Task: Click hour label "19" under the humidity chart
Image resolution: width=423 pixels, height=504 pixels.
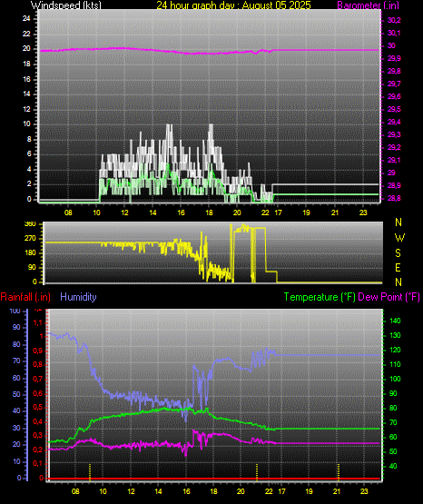Action: [x=309, y=491]
